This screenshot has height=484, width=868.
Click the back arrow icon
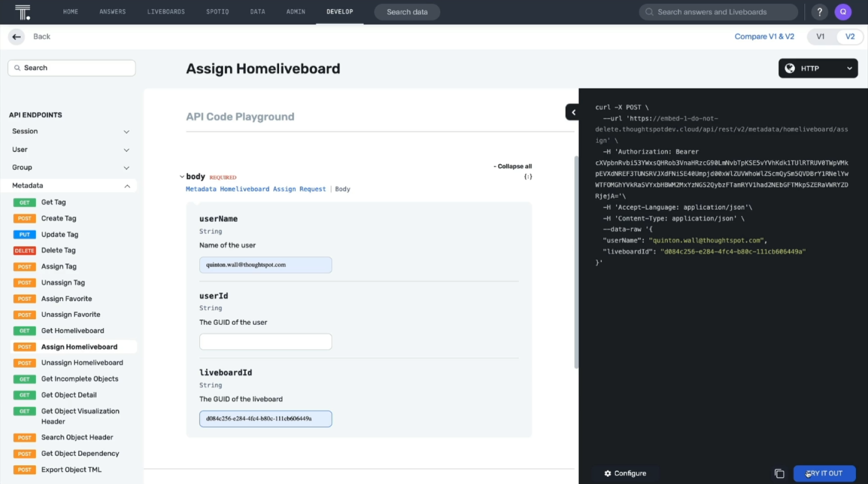pyautogui.click(x=16, y=37)
